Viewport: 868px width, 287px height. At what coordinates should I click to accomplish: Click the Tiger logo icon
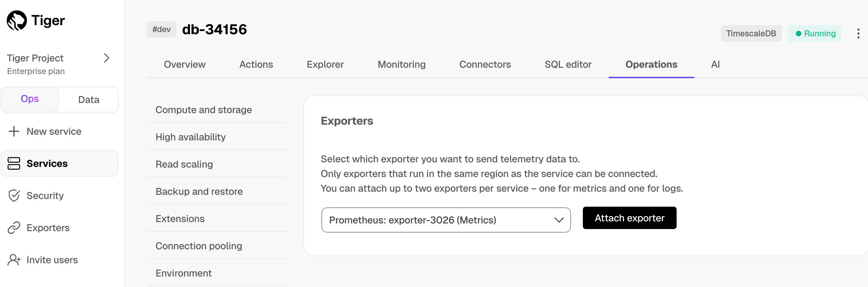[x=17, y=21]
